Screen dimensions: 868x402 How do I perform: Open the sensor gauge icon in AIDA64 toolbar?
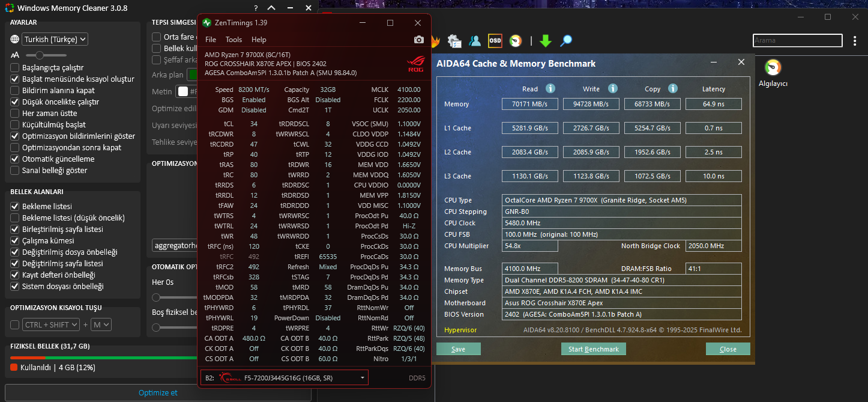515,41
